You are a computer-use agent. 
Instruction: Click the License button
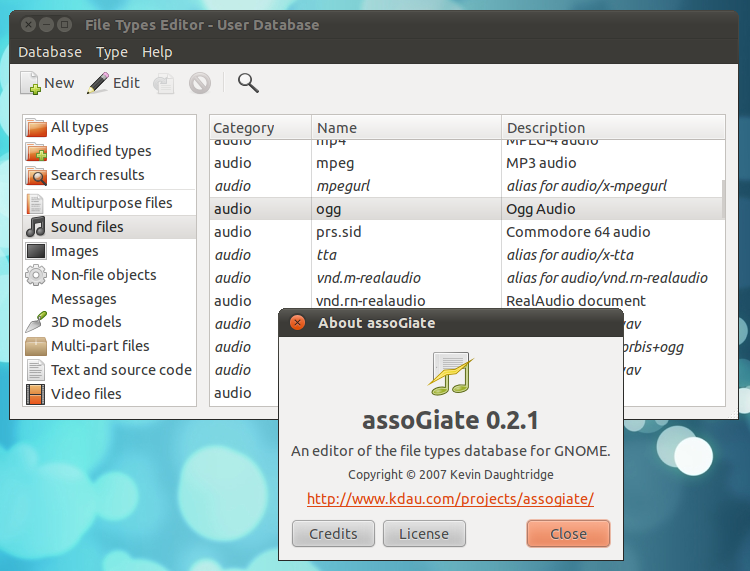424,534
